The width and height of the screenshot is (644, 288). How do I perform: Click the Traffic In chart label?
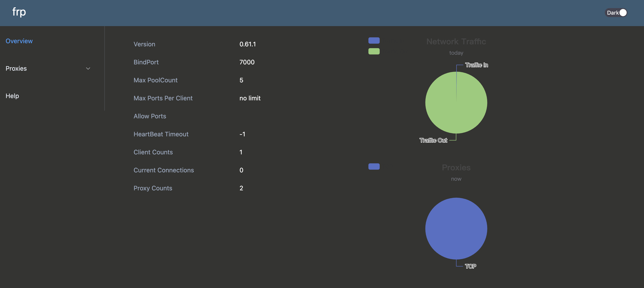476,65
